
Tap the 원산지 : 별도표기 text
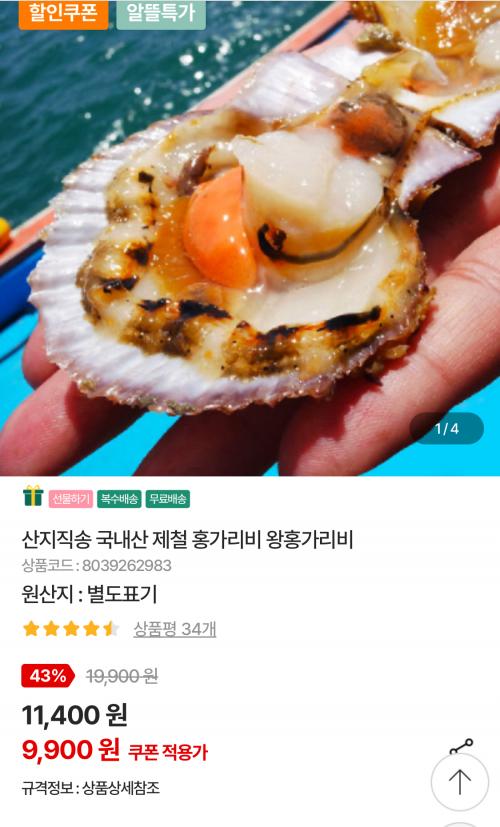click(90, 594)
